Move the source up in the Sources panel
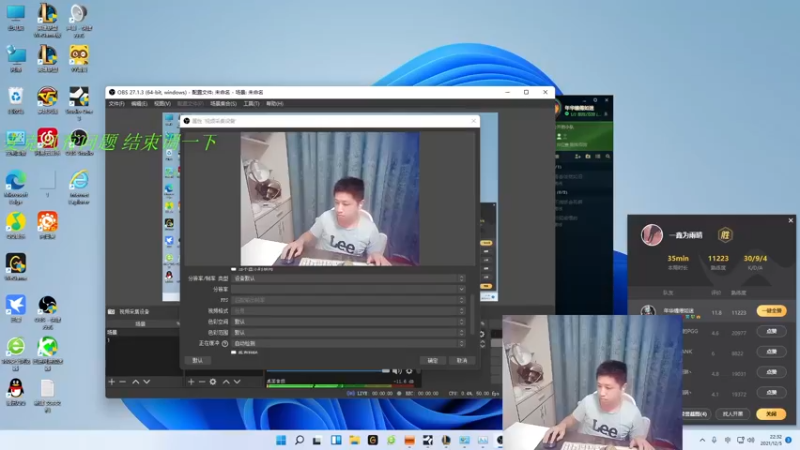This screenshot has width=800, height=450. point(226,382)
